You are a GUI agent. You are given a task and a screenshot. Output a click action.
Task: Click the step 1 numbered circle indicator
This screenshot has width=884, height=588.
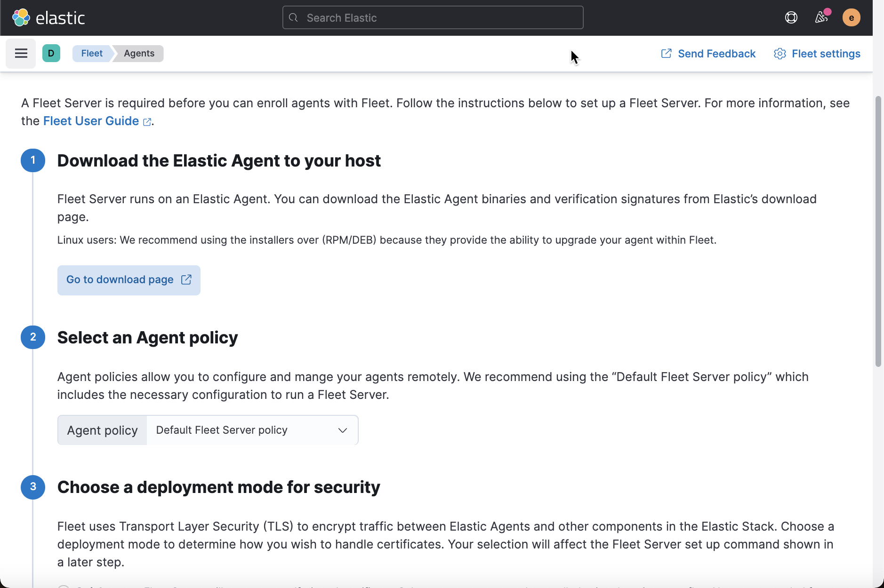tap(33, 160)
